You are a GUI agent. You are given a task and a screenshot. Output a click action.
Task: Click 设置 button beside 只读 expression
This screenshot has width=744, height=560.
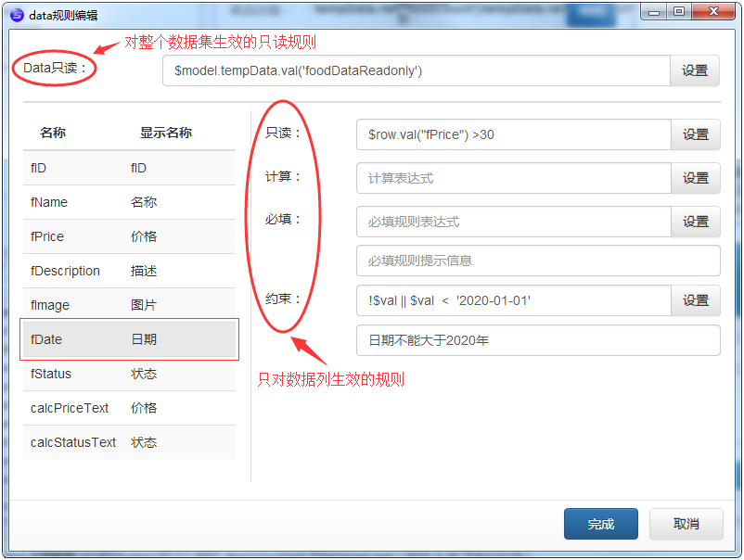[x=696, y=134]
